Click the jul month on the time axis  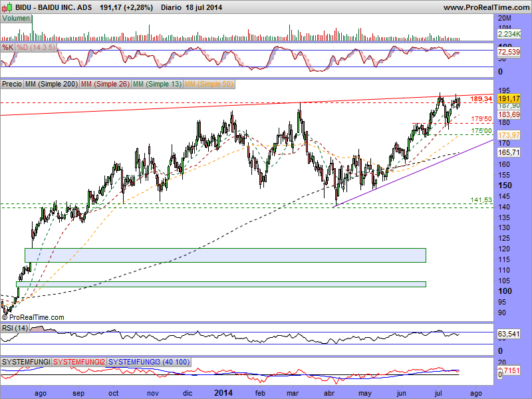(x=438, y=393)
